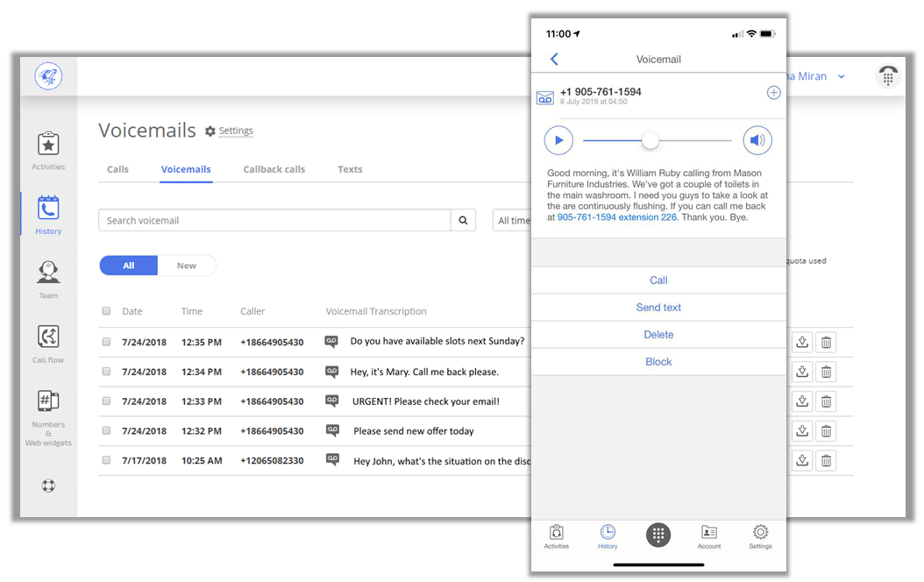Switch to the Calls tab
The height and width of the screenshot is (582, 924).
click(x=117, y=169)
